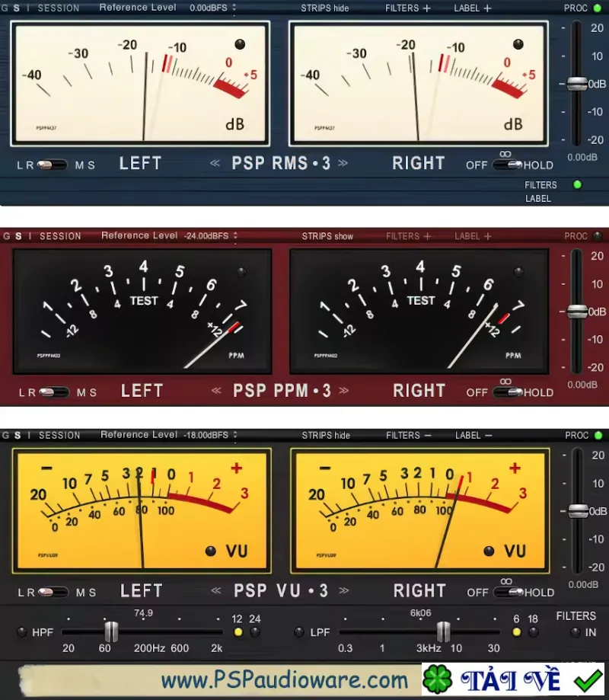609x700 pixels.
Task: Reset the overload LED on the RIGHT PPM meter
Action: pyautogui.click(x=518, y=272)
